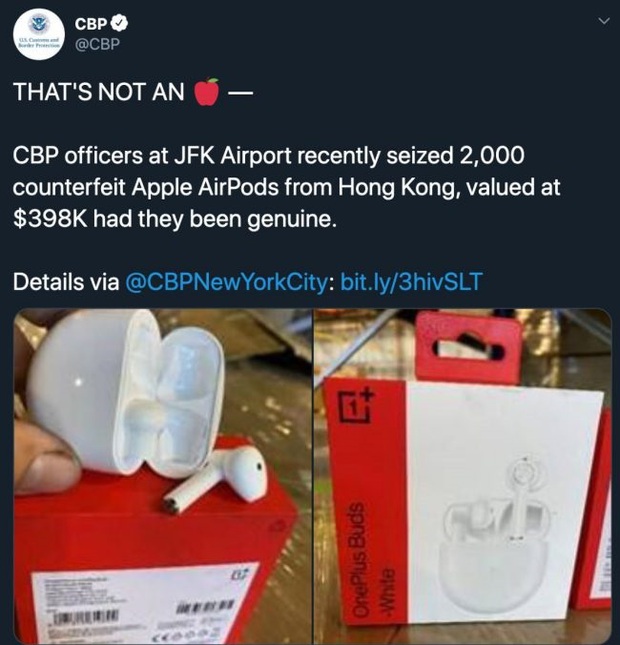Viewport: 620px width, 645px height.
Task: Click the red hanger tab on box
Action: (468, 347)
